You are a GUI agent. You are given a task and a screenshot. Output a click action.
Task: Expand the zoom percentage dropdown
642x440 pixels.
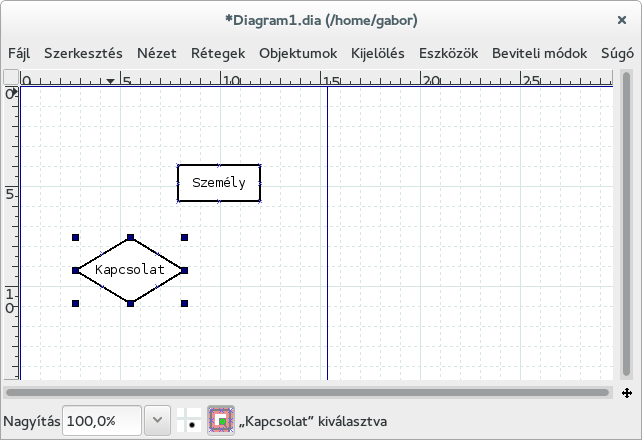[x=157, y=421]
